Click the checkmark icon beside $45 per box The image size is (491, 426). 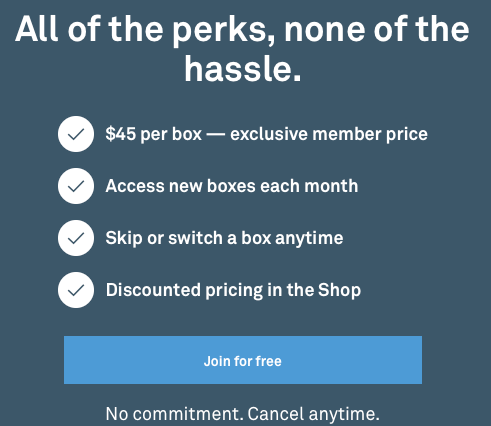pos(76,134)
